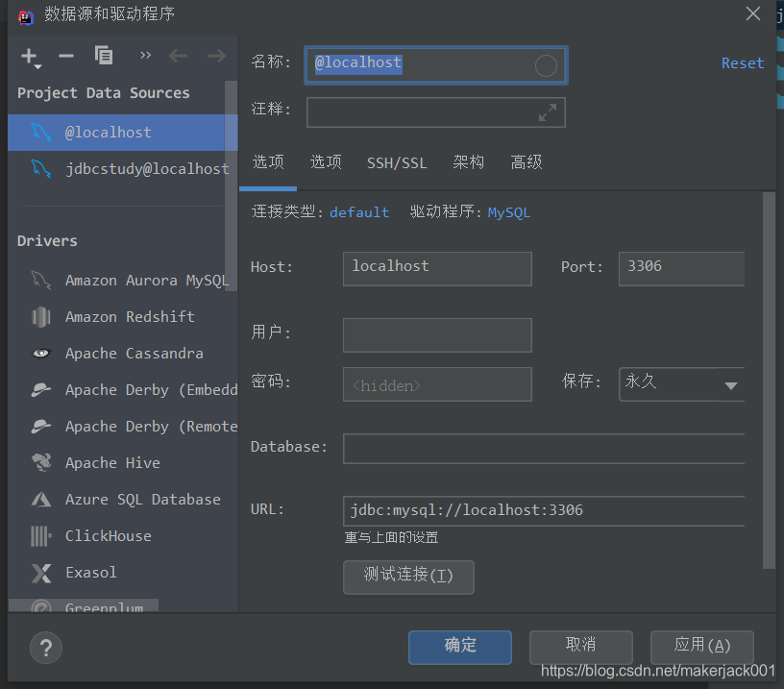Image resolution: width=784 pixels, height=689 pixels.
Task: Click inside the Database input field
Action: click(x=543, y=448)
